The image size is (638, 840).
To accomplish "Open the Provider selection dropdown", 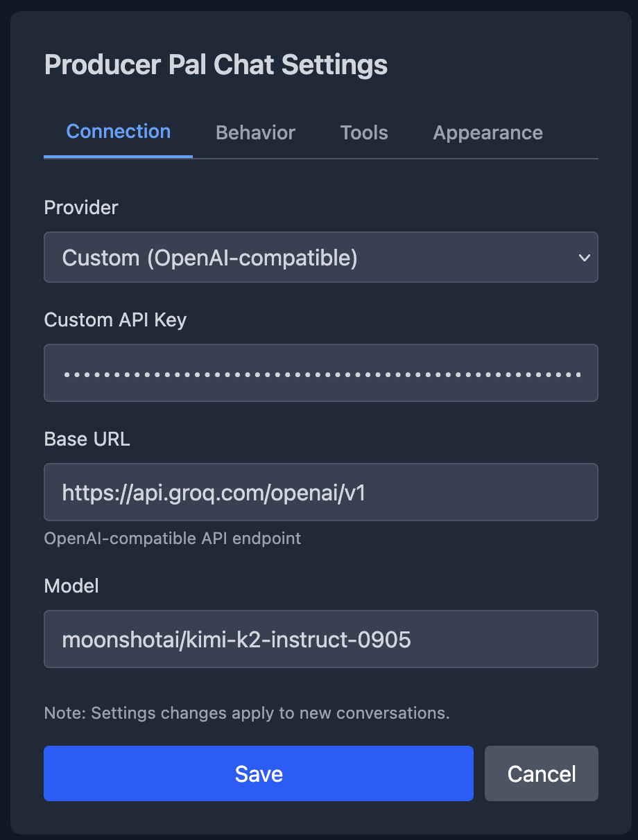I will [320, 257].
